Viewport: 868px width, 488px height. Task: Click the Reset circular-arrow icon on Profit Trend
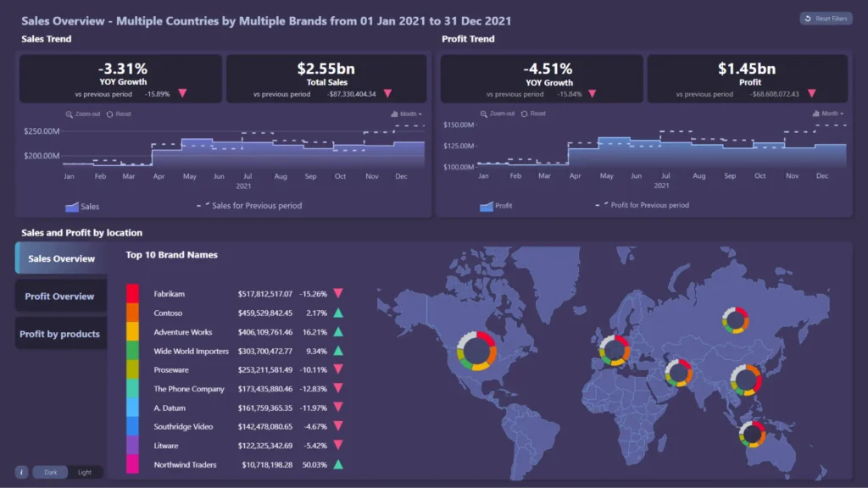coord(524,114)
